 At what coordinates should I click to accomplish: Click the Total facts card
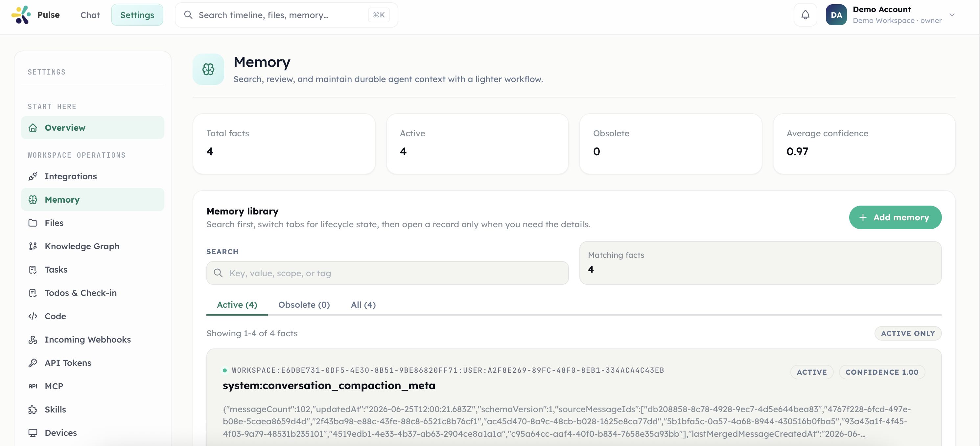[x=284, y=144]
